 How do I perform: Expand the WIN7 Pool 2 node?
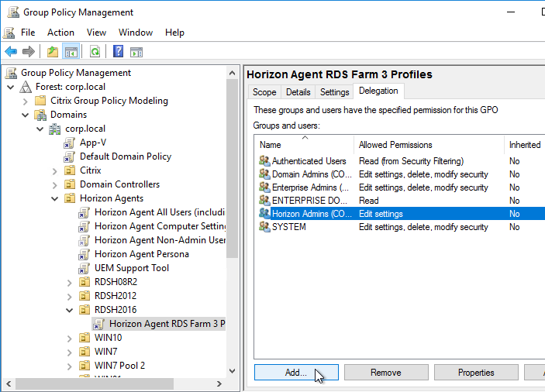point(69,366)
